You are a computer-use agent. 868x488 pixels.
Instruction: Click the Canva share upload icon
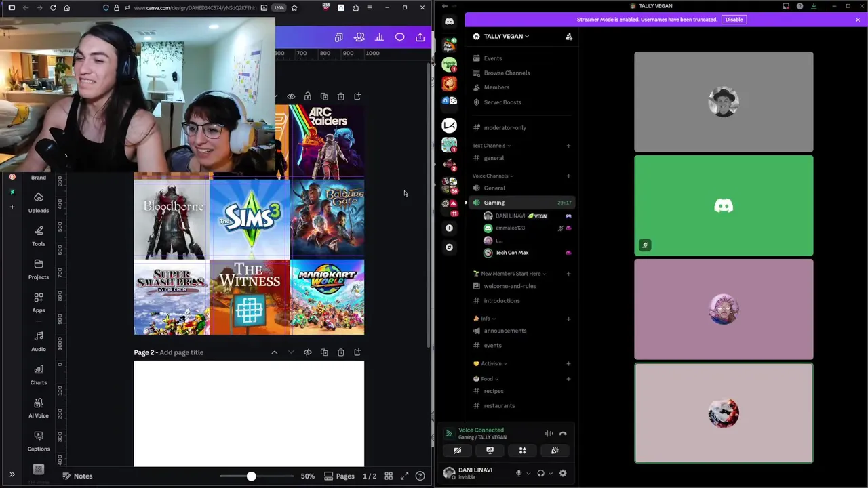(x=420, y=37)
